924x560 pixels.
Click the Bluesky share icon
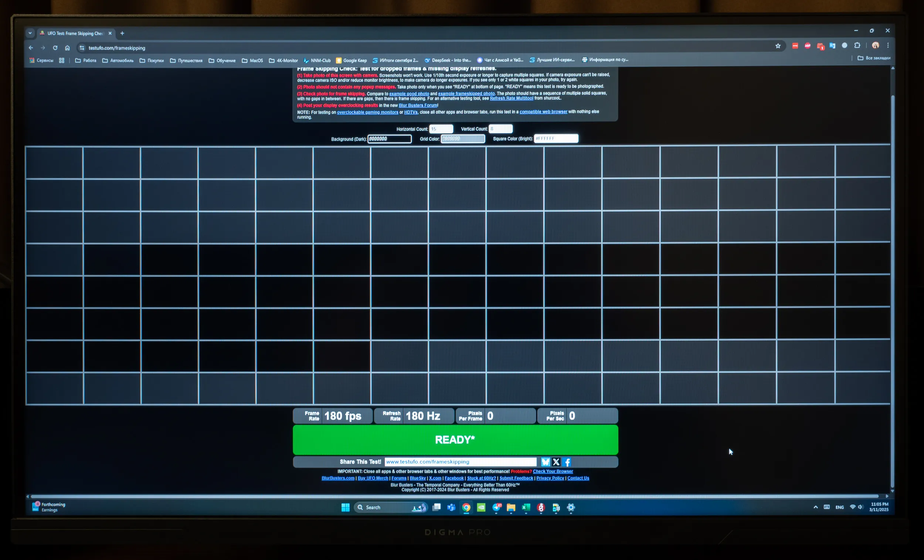click(545, 462)
